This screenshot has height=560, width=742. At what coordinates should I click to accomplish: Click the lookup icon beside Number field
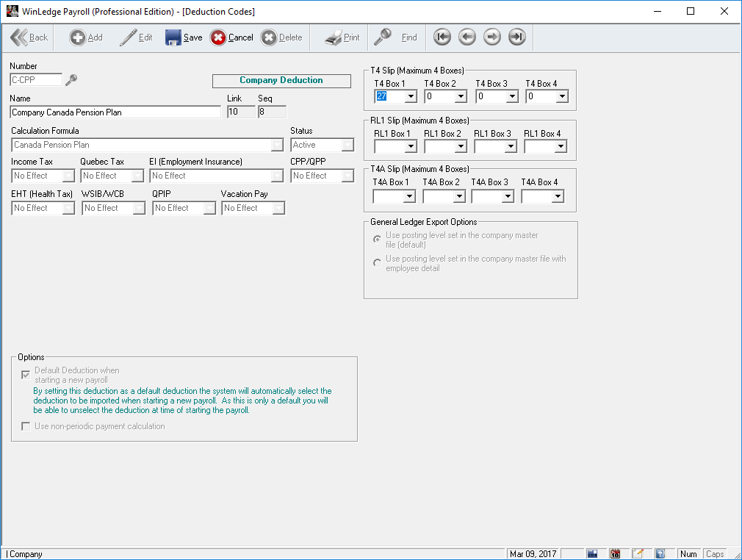71,80
